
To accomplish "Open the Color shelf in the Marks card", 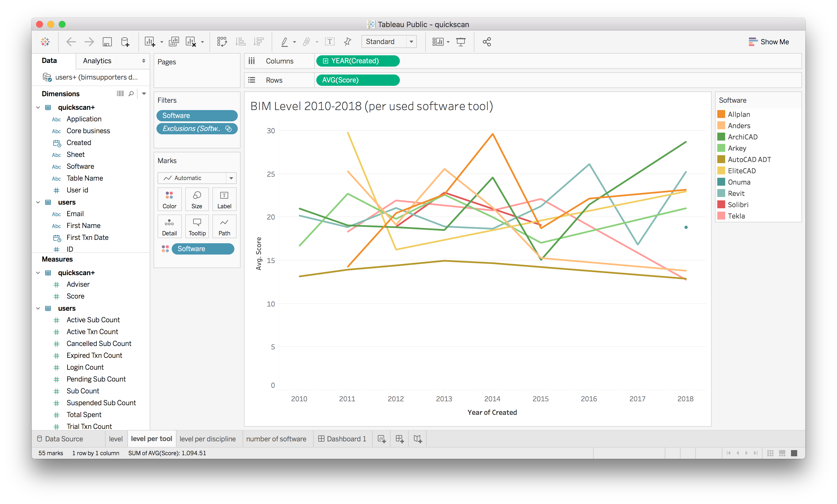I will [169, 199].
